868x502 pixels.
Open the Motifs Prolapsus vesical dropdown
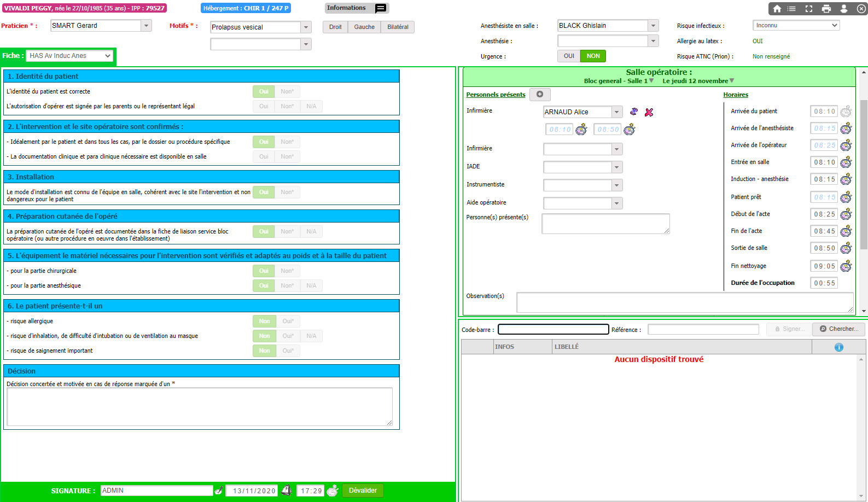click(x=306, y=27)
